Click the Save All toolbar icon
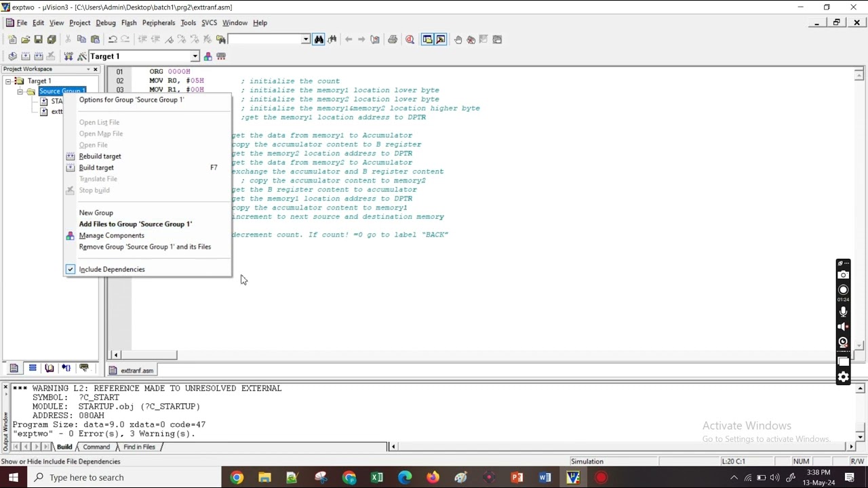Image resolution: width=868 pixels, height=488 pixels. [52, 39]
